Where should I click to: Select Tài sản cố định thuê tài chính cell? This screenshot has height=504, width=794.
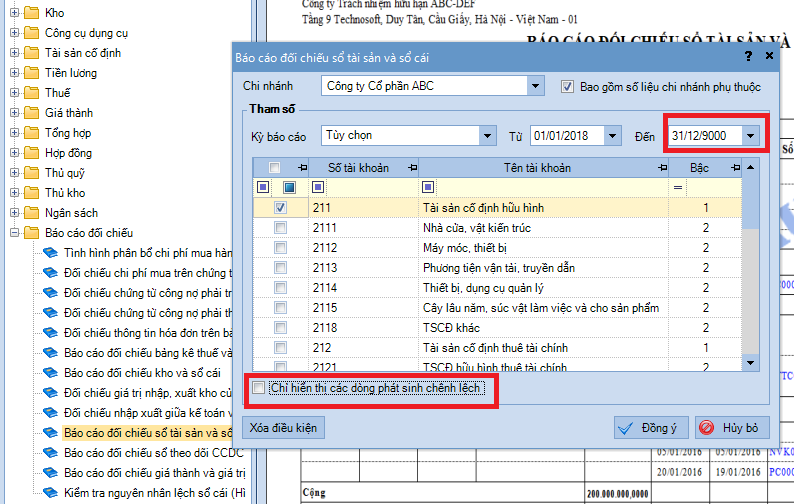click(x=543, y=348)
